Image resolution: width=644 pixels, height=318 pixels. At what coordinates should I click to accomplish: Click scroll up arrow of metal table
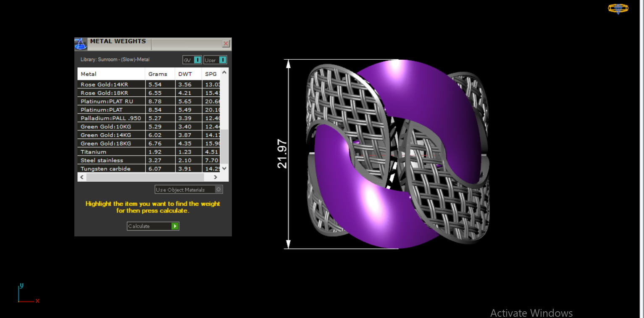click(224, 72)
